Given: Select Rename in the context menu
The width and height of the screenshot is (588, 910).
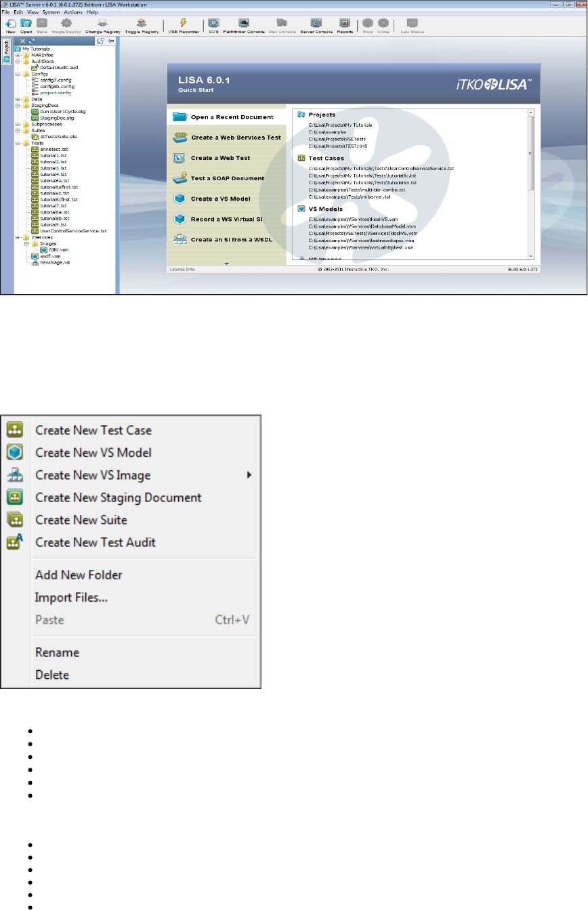Looking at the screenshot, I should click(x=57, y=653).
